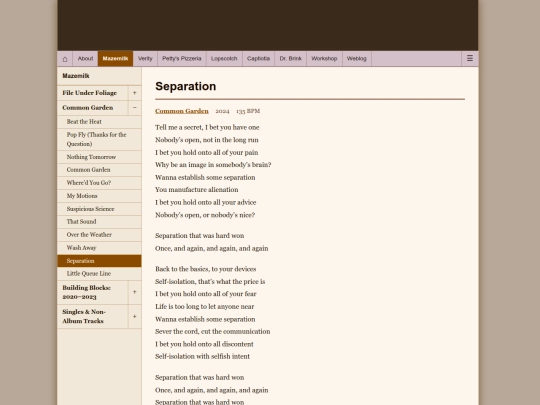Open Little Queue Line track
Image resolution: width=540 pixels, height=405 pixels.
[99, 274]
